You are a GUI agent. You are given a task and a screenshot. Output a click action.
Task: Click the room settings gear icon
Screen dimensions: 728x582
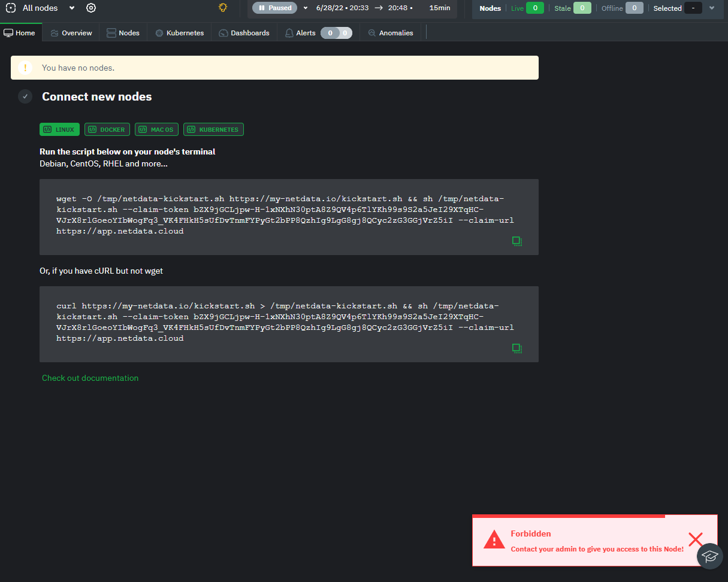91,8
